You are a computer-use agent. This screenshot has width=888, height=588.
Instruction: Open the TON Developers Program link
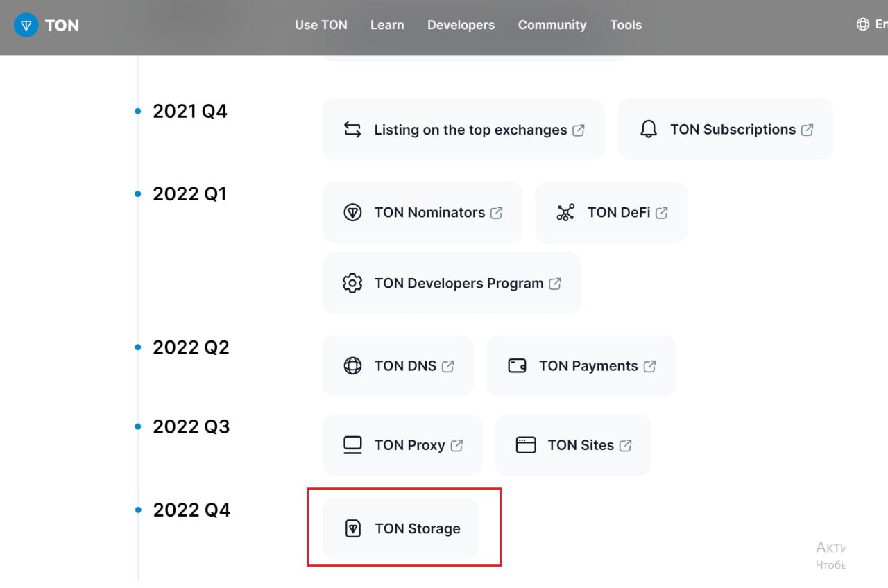pos(459,283)
